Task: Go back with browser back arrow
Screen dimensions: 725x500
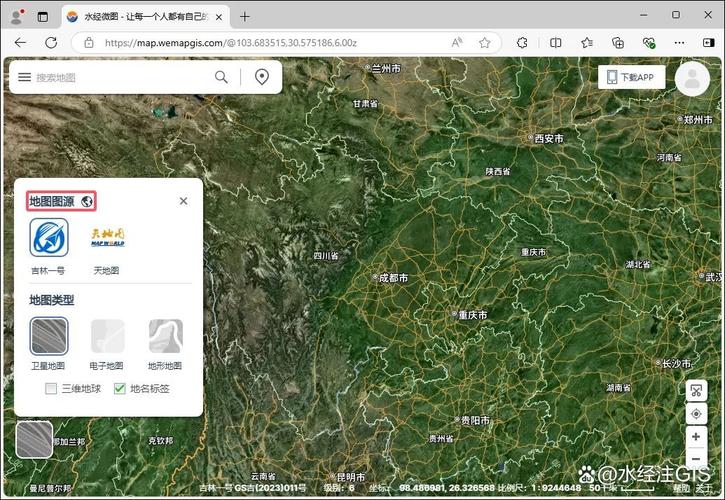Action: pyautogui.click(x=20, y=43)
